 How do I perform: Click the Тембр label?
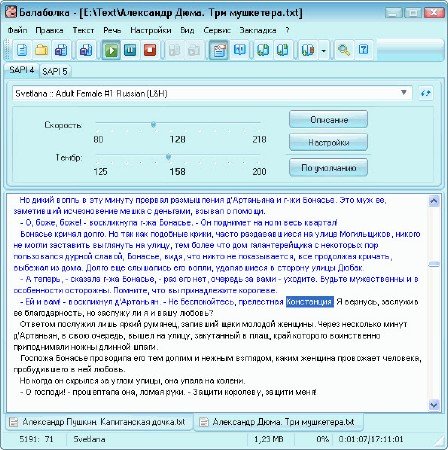(69, 157)
